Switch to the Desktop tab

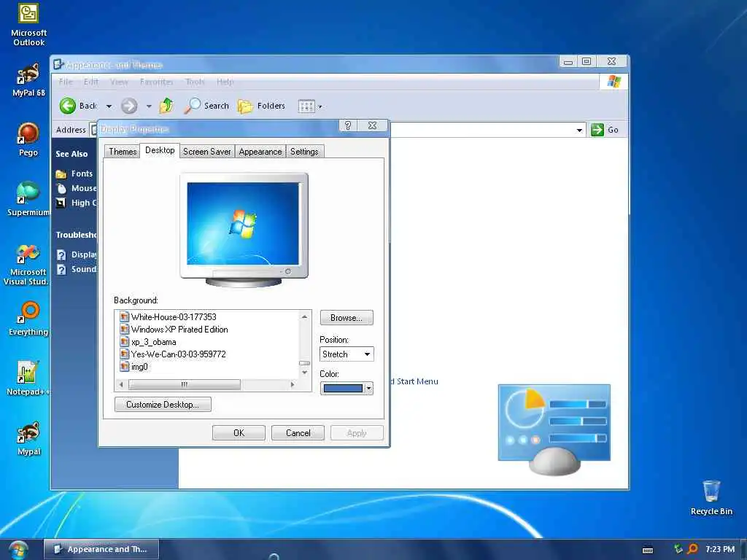[160, 150]
